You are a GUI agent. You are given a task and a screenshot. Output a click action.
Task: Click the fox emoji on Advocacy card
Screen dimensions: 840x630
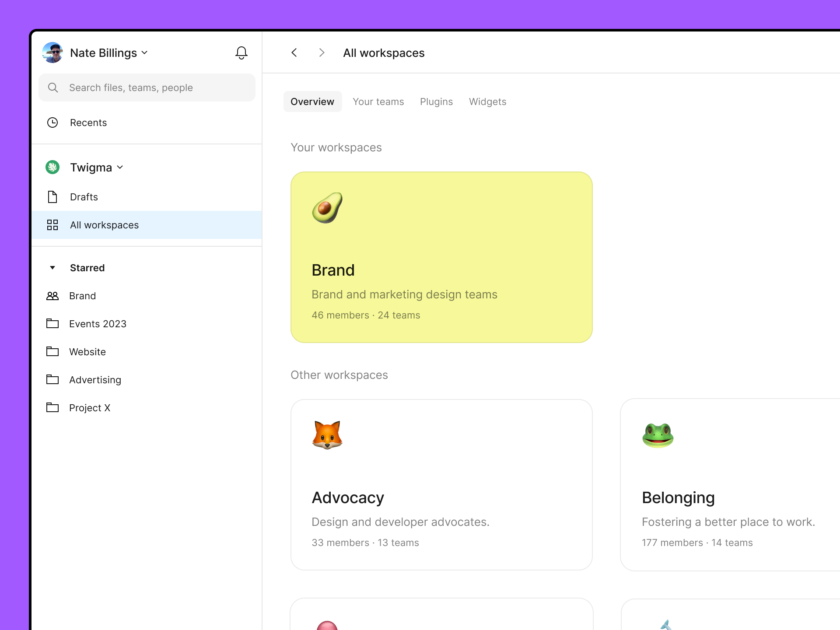pos(327,435)
